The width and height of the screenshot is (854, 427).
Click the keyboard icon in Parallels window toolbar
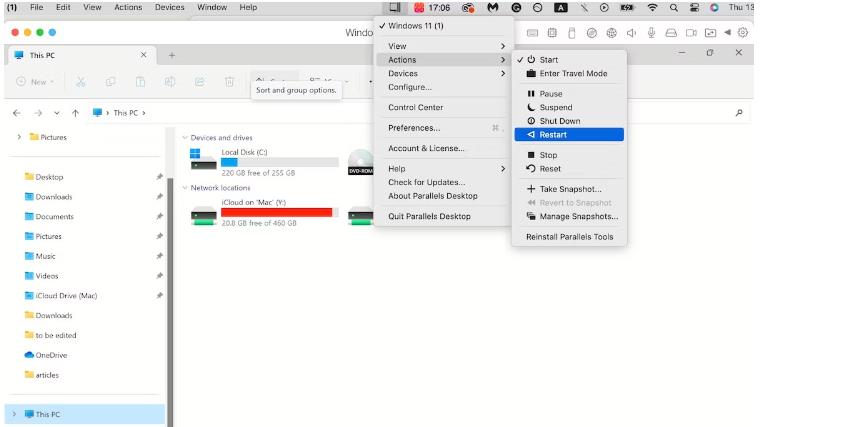(532, 33)
